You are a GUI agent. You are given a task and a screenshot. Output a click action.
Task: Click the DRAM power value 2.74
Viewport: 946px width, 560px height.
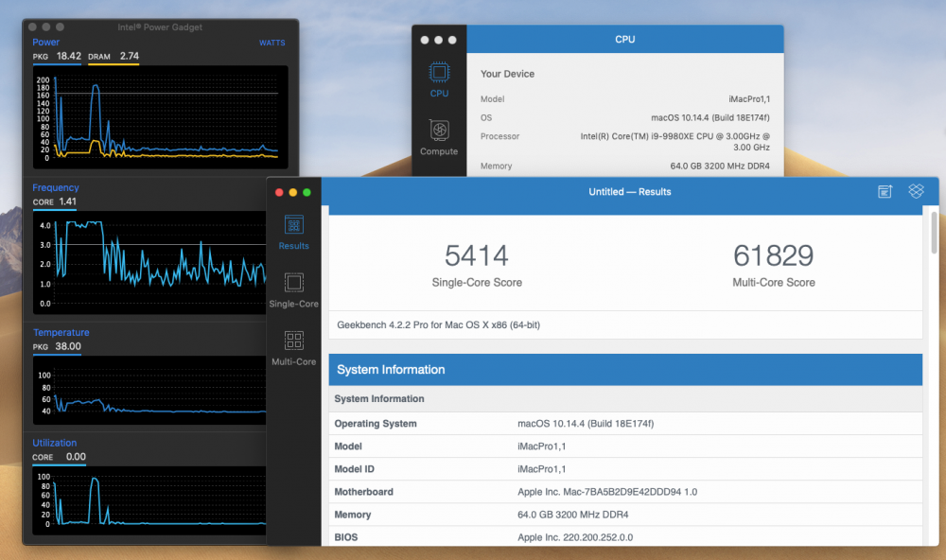[x=129, y=56]
